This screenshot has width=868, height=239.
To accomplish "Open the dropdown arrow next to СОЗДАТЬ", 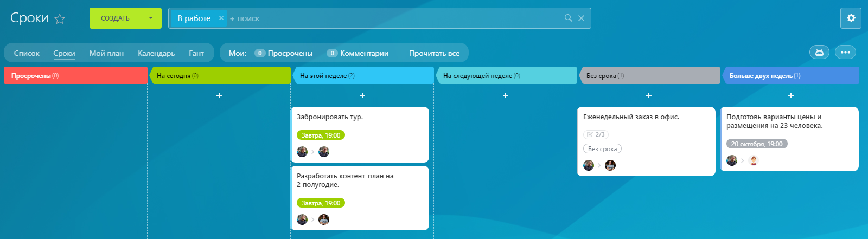I will (151, 18).
